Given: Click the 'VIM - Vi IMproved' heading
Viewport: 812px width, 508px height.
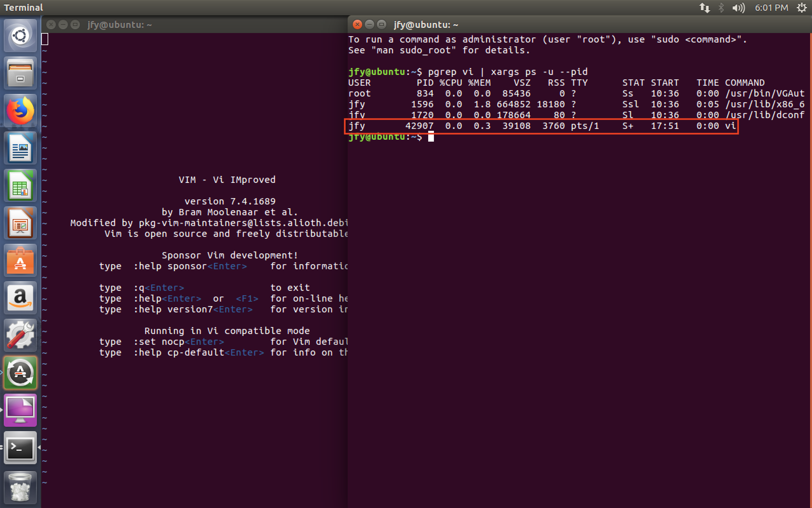Looking at the screenshot, I should pyautogui.click(x=227, y=180).
